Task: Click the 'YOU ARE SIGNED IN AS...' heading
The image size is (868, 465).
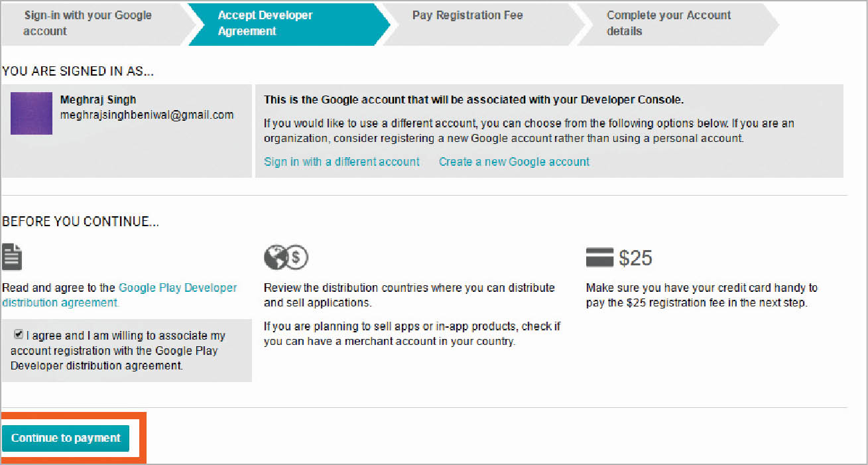Action: tap(83, 70)
